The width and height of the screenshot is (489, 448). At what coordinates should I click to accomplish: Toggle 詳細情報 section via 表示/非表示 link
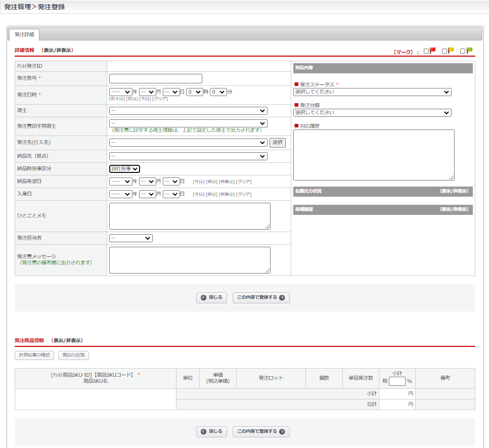pyautogui.click(x=58, y=51)
